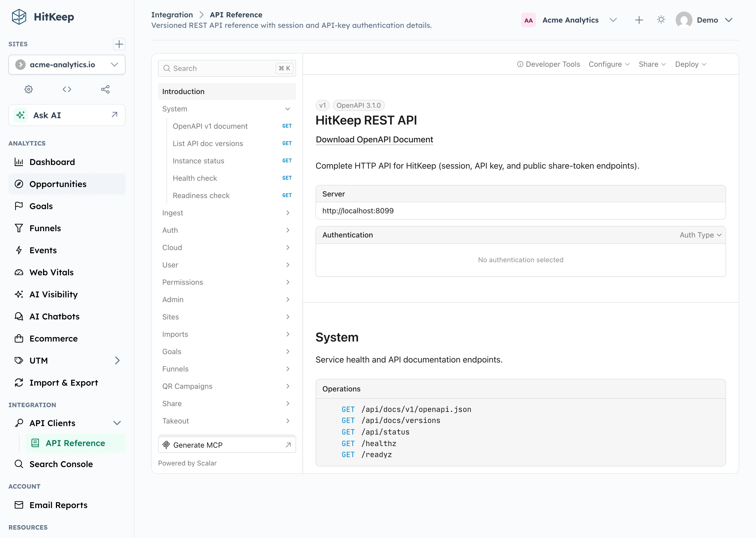Open the Acme Analytics team dropdown
756x538 pixels.
pyautogui.click(x=569, y=20)
